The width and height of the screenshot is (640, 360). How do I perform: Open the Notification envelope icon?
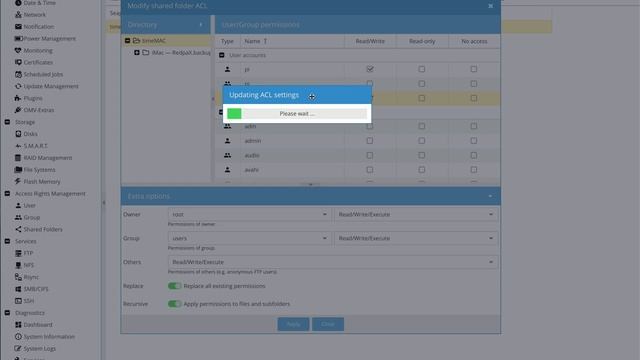(x=18, y=27)
